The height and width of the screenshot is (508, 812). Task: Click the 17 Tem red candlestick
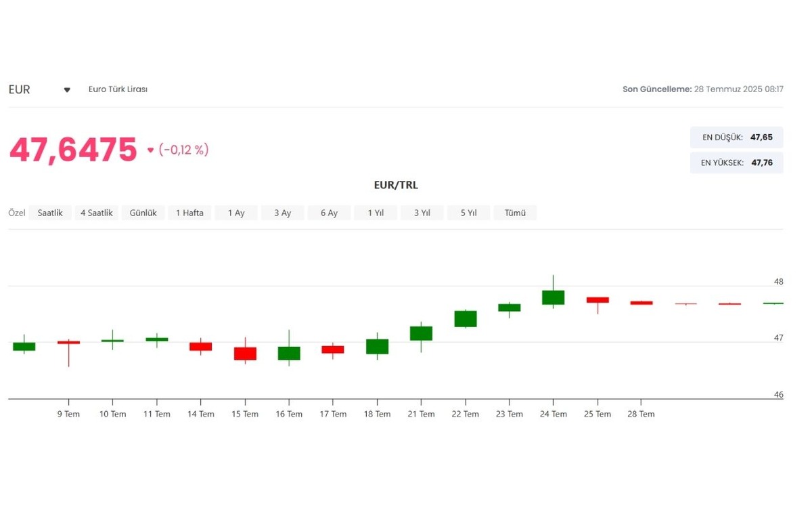[333, 350]
